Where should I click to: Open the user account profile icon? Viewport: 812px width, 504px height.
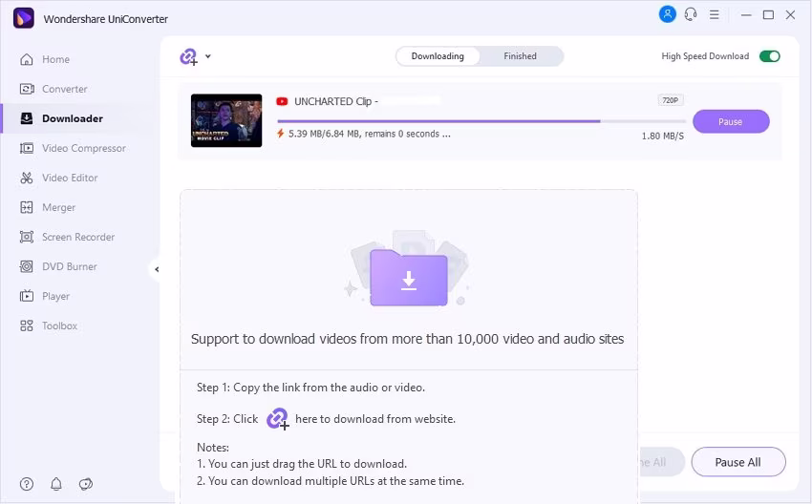(x=668, y=14)
